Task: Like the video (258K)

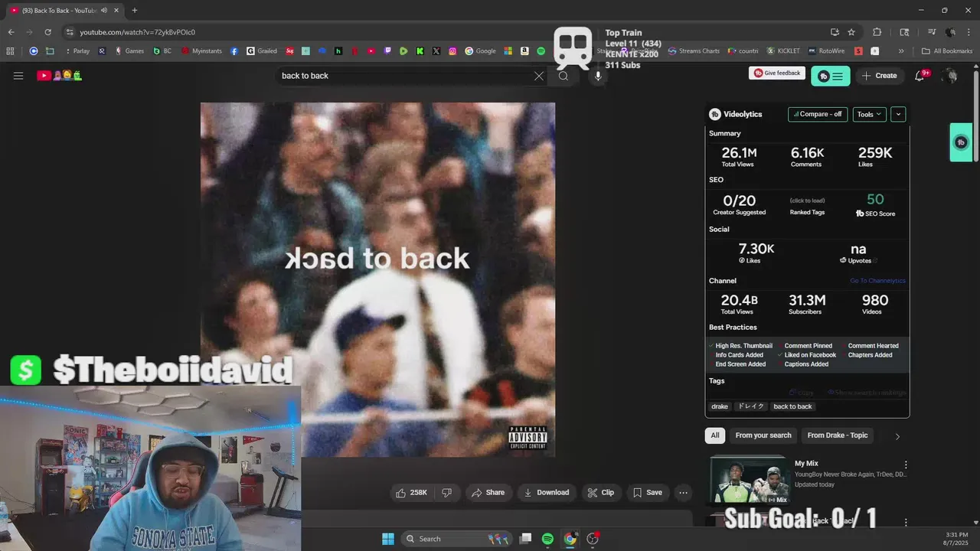Action: tap(411, 493)
